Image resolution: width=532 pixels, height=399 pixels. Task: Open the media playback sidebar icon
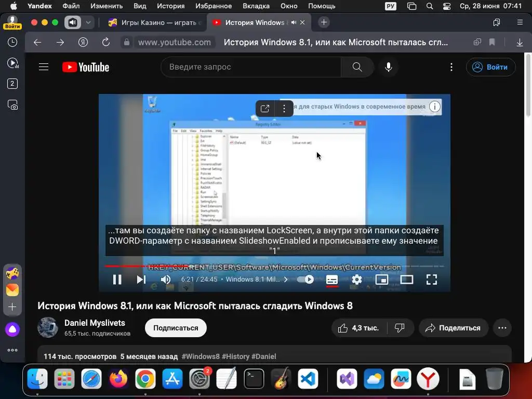(12, 63)
